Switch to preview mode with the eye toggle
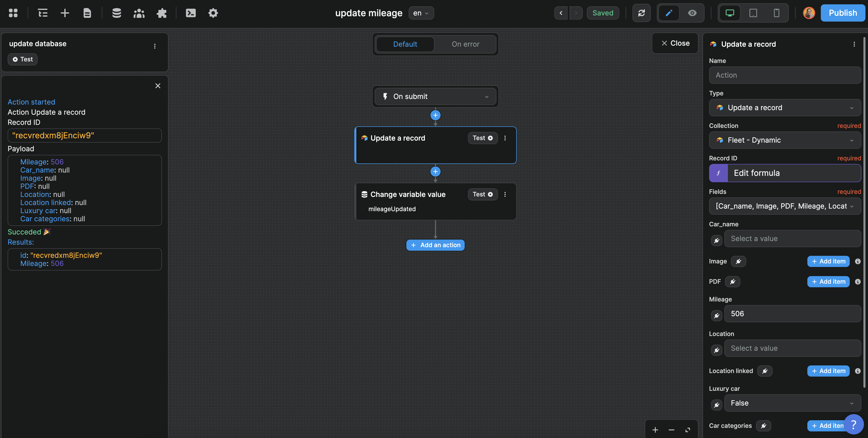868x438 pixels. (692, 13)
